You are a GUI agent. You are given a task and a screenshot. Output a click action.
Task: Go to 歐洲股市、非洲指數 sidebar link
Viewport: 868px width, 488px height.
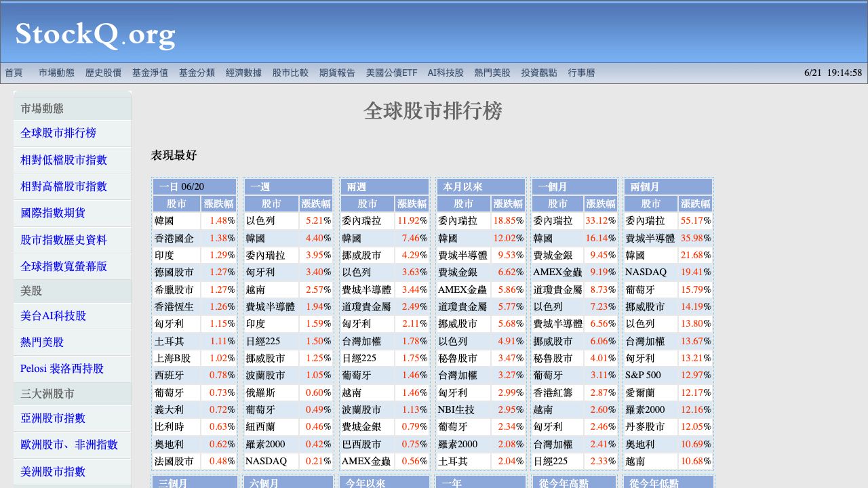[x=69, y=445]
